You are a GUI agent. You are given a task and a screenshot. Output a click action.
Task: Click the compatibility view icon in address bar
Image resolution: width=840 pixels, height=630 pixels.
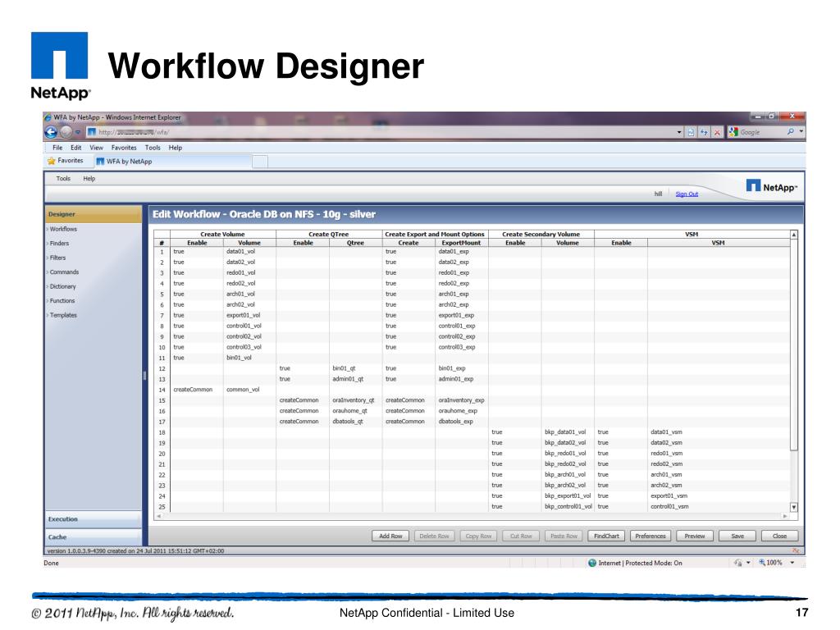pos(691,132)
